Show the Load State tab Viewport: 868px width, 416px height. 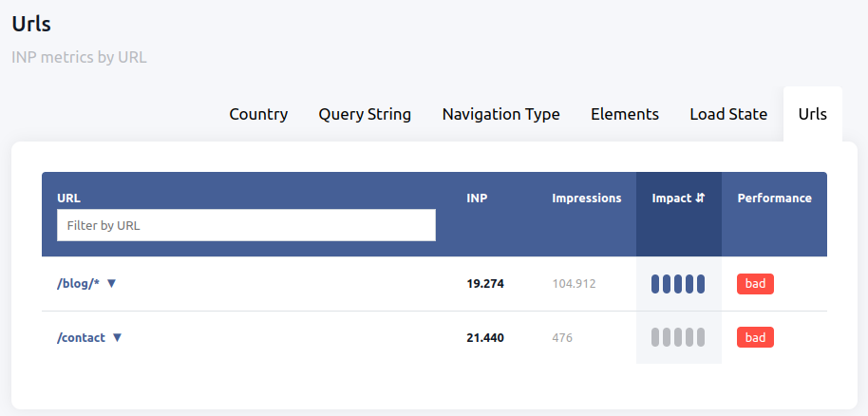(728, 114)
